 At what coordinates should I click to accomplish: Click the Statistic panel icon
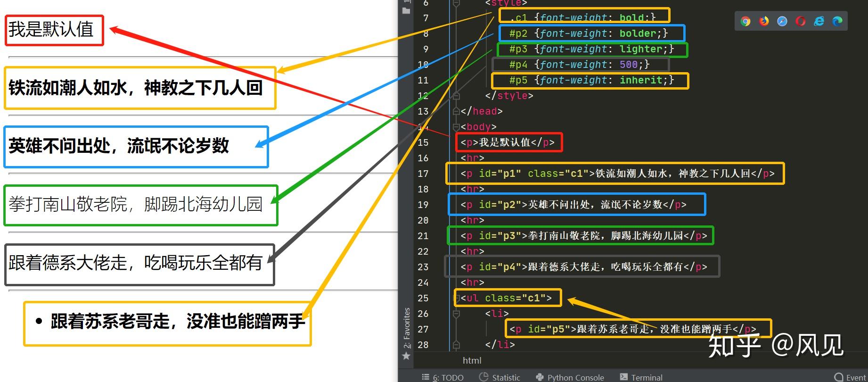483,377
